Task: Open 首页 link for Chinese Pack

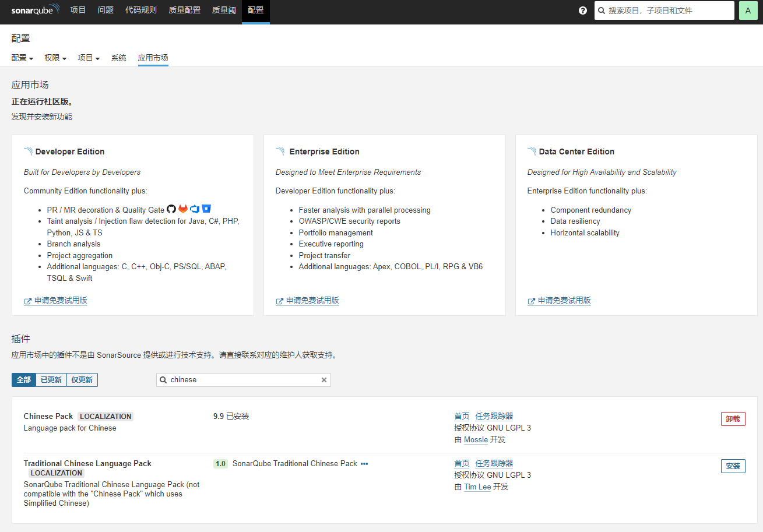Action: (462, 416)
